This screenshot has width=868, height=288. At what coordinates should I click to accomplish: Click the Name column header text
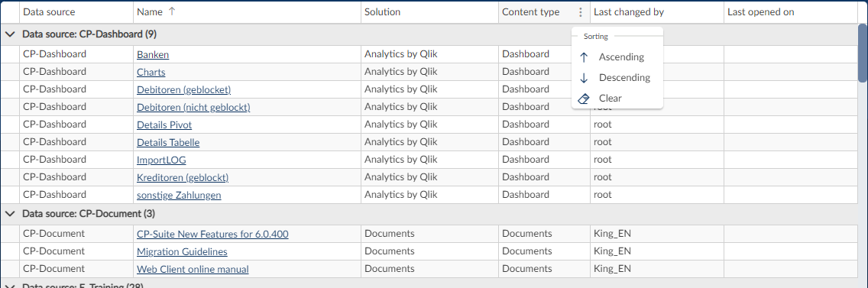150,11
